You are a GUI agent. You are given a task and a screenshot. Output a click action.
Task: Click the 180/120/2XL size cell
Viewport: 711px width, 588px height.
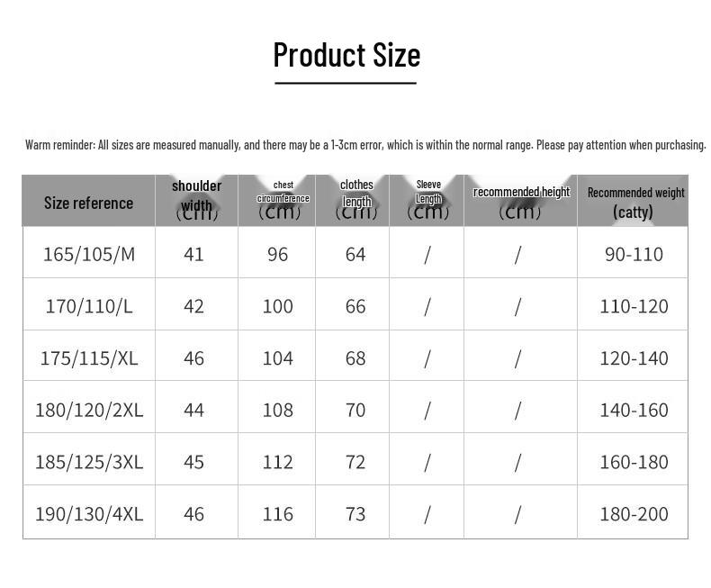89,410
